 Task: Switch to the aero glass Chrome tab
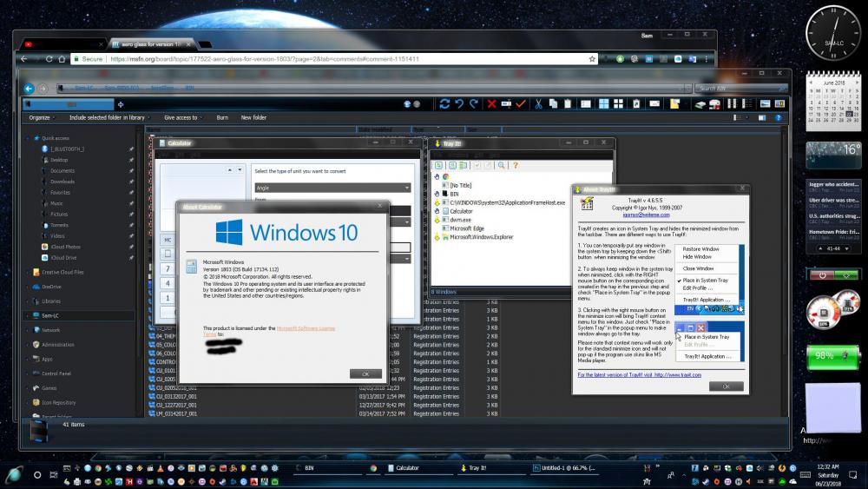click(148, 43)
